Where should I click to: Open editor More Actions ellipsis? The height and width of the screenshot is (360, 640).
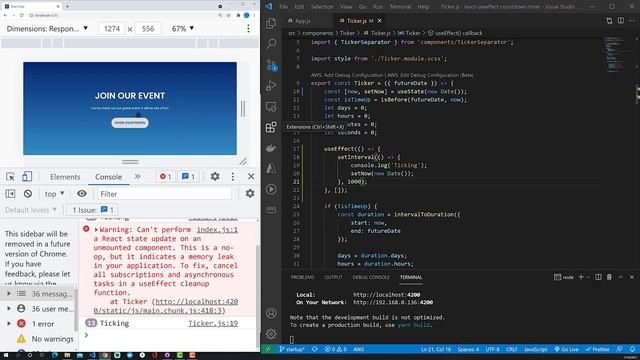632,20
